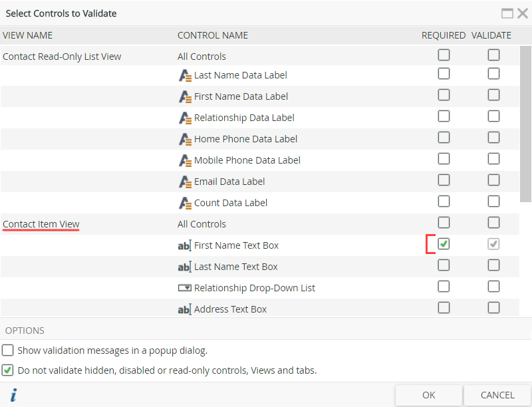Open the Contact Item View link
This screenshot has height=407, width=532.
click(41, 223)
